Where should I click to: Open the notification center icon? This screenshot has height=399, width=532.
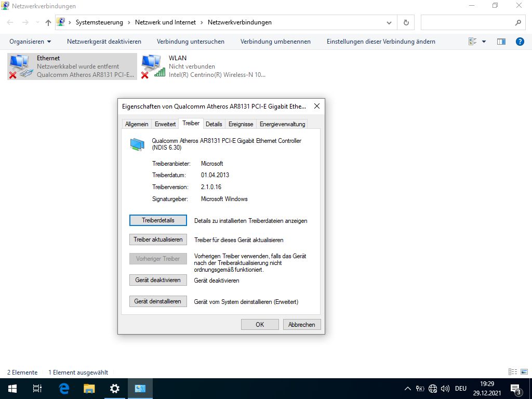516,389
